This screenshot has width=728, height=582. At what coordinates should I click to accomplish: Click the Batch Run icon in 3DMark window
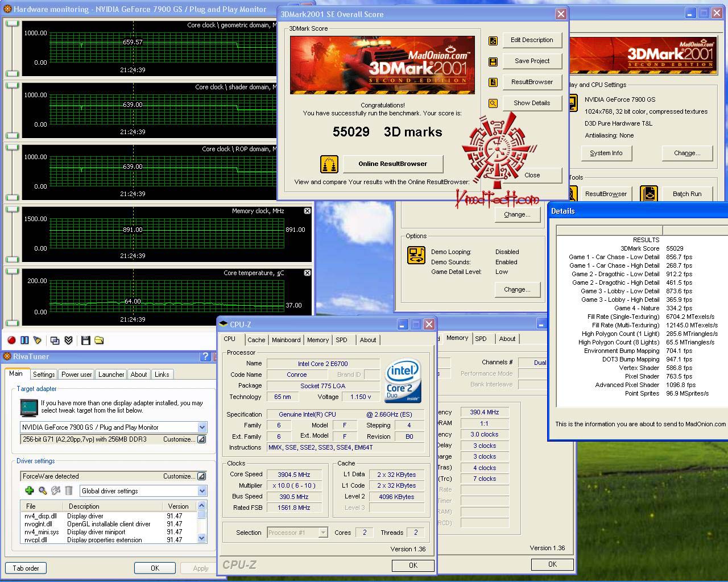[x=649, y=194]
